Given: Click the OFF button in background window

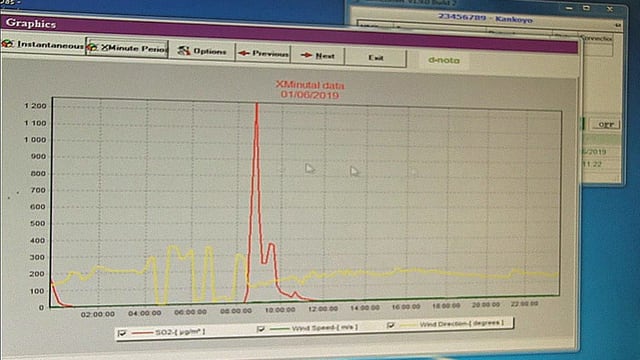Looking at the screenshot, I should (x=606, y=124).
